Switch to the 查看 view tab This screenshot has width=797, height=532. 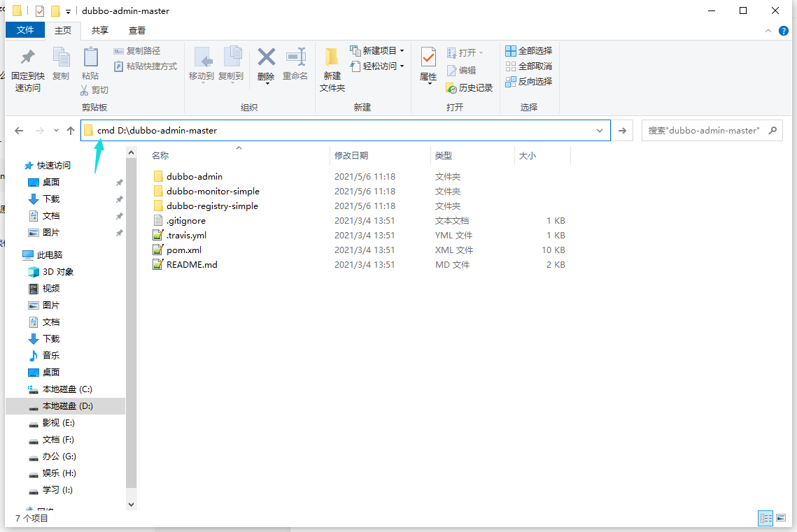coord(136,31)
